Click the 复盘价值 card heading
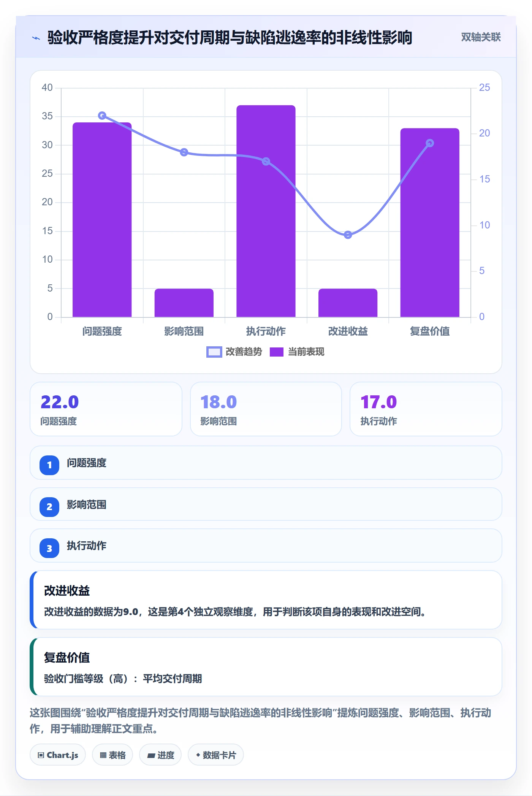 click(x=67, y=658)
